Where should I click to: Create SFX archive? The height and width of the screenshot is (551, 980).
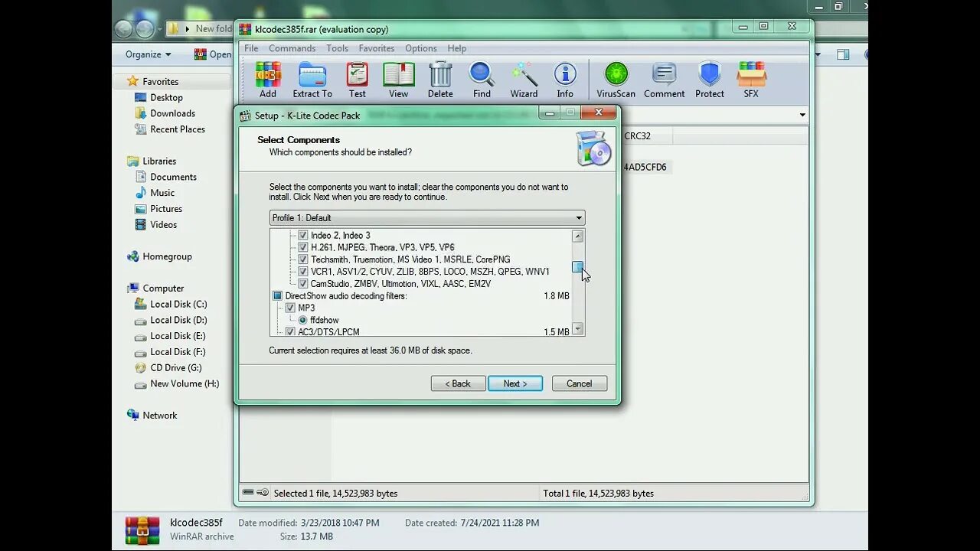[x=751, y=80]
